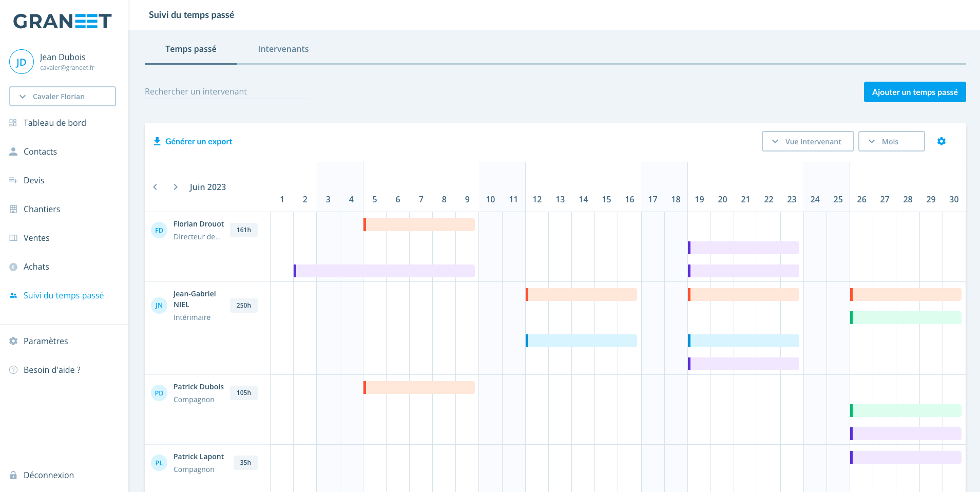Select Florian Drouot's orange bar on June 5-9
Image resolution: width=980 pixels, height=492 pixels.
(x=419, y=225)
